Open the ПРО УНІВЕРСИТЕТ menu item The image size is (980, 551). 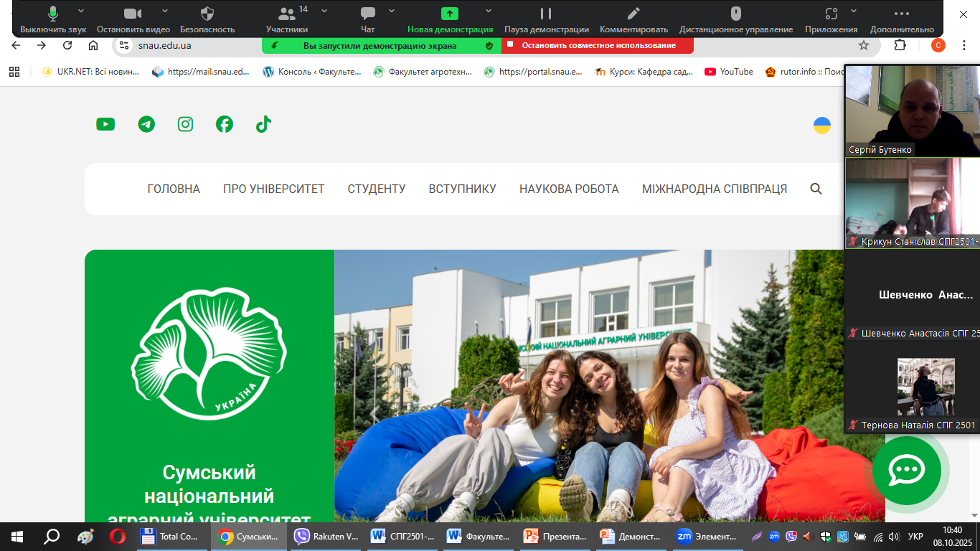click(x=273, y=189)
